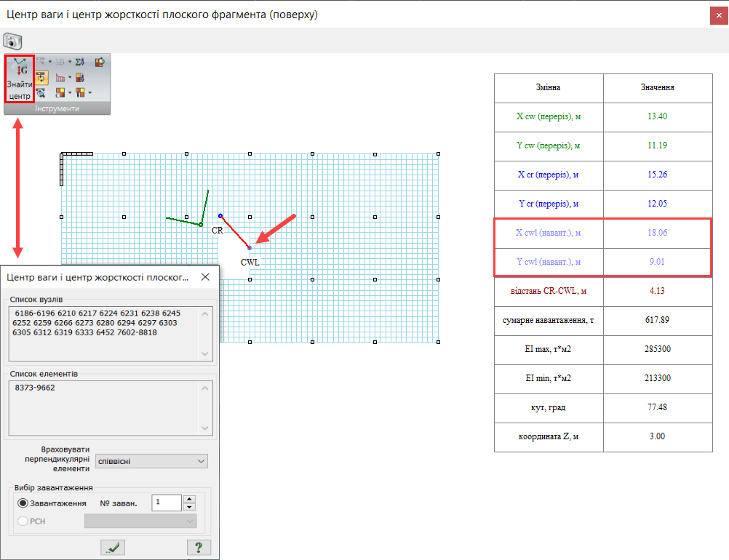Open dropdown arrow next to diagram icon
Image resolution: width=729 pixels, height=560 pixels.
coord(70,78)
